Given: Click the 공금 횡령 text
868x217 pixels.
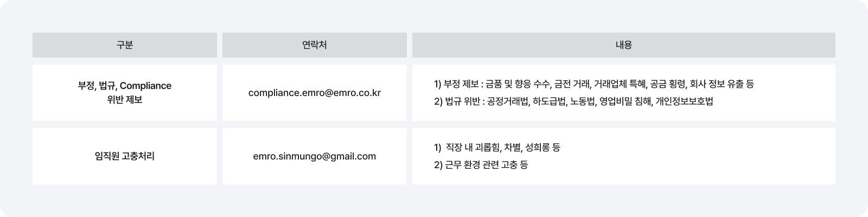Looking at the screenshot, I should [x=668, y=84].
